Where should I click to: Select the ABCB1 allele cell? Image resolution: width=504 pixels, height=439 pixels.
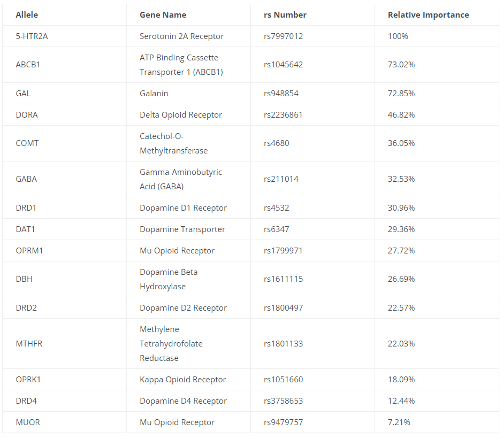(x=28, y=65)
